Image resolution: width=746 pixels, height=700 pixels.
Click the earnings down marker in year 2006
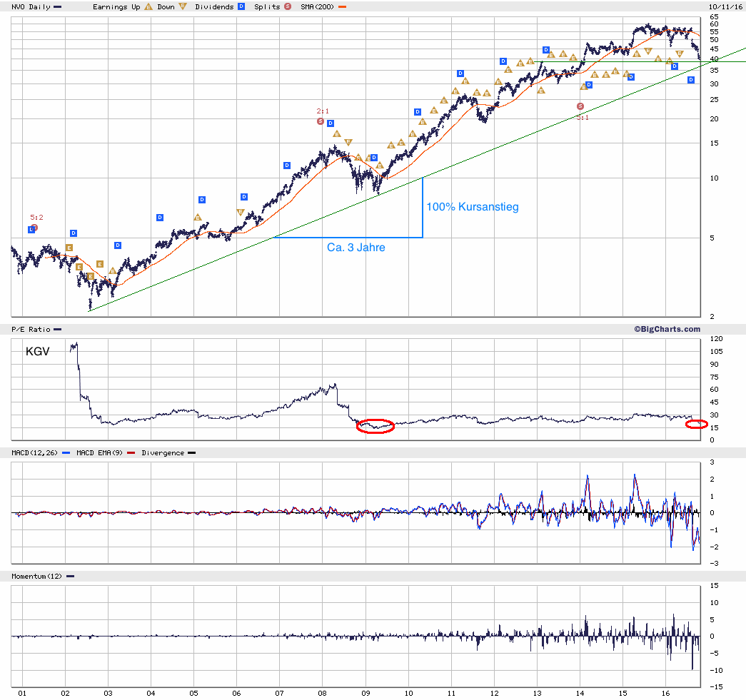241,212
